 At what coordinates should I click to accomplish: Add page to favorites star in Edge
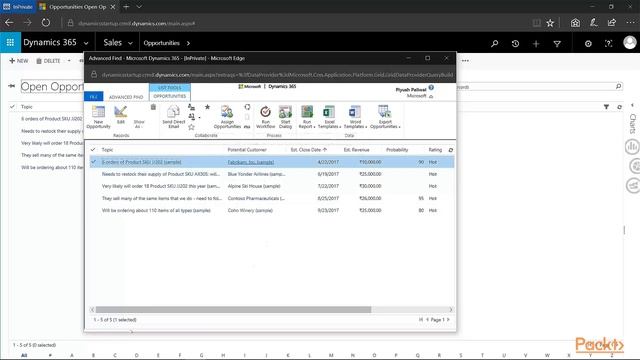550,23
